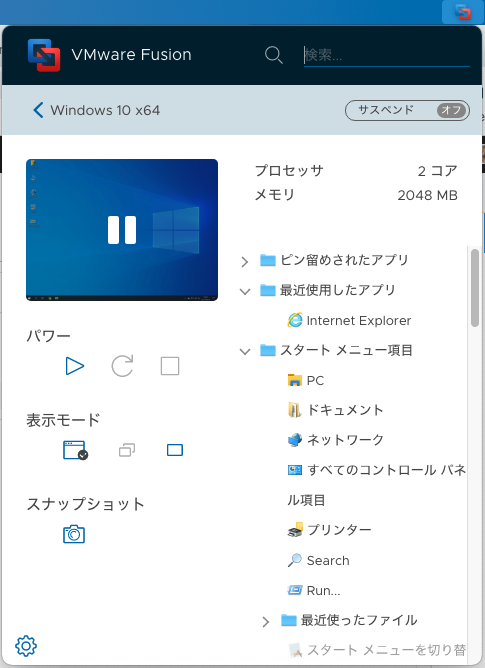
Task: Open the ネットワーク item
Action: point(336,440)
